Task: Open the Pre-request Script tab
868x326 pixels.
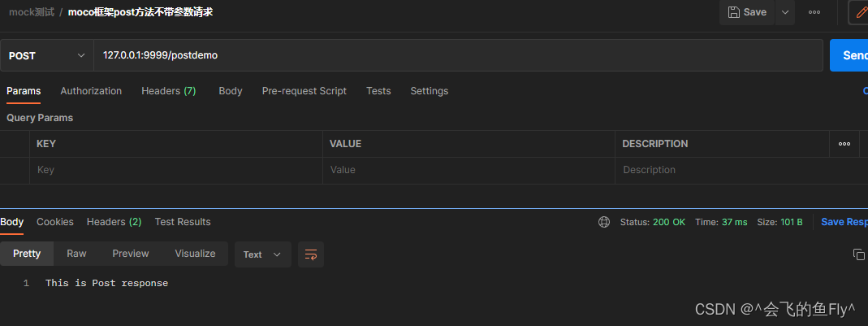Action: pyautogui.click(x=304, y=91)
